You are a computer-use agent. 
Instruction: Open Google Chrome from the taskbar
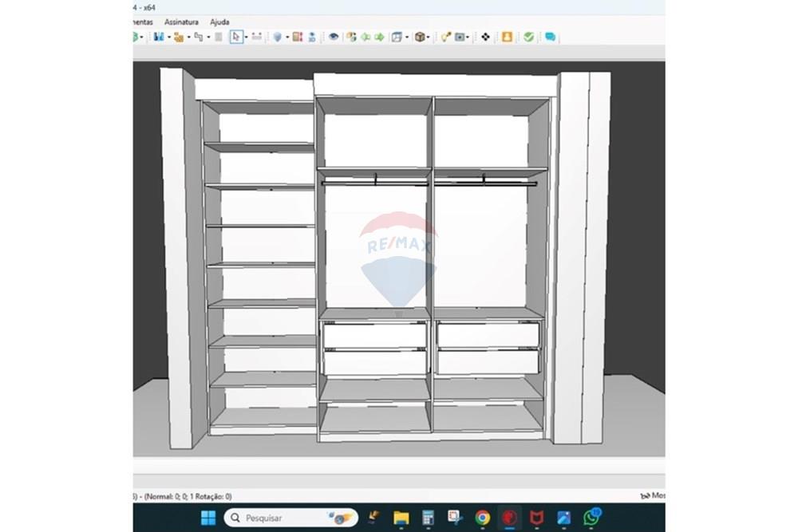[x=482, y=518]
